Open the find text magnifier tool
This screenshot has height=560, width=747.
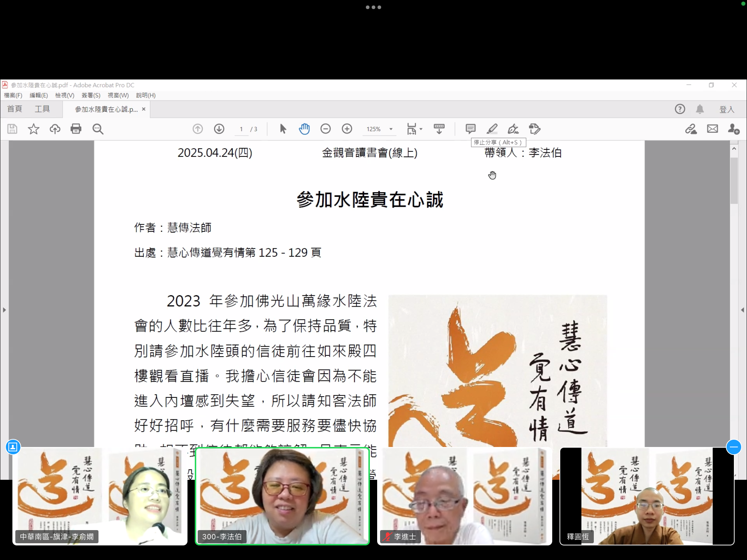[98, 129]
